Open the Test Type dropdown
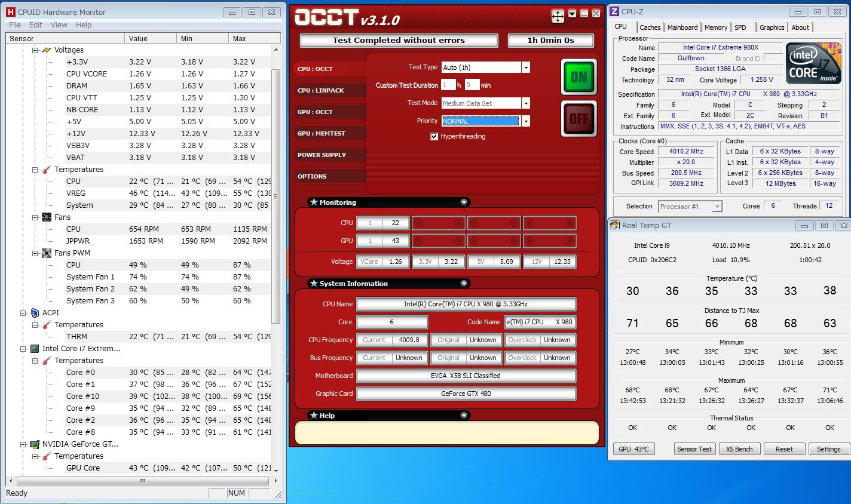 [525, 67]
